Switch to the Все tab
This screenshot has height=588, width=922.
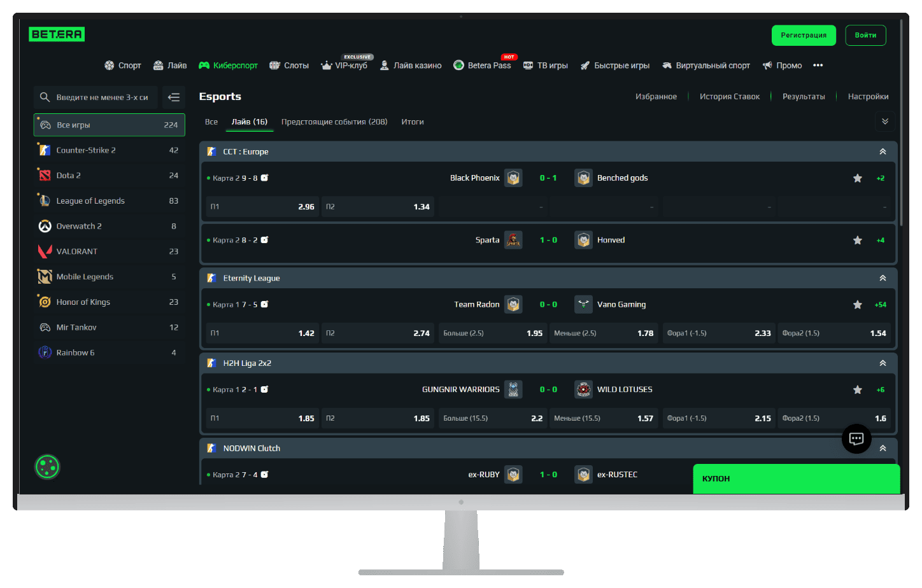point(211,122)
